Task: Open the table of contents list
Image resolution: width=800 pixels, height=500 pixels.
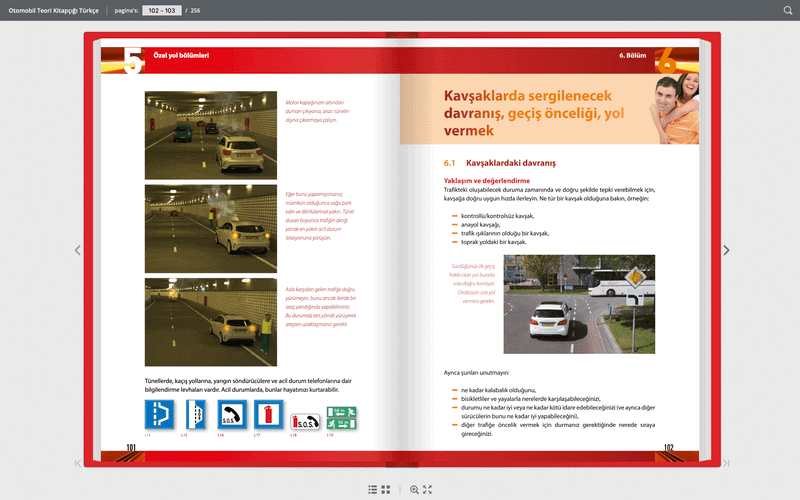Action: [373, 489]
